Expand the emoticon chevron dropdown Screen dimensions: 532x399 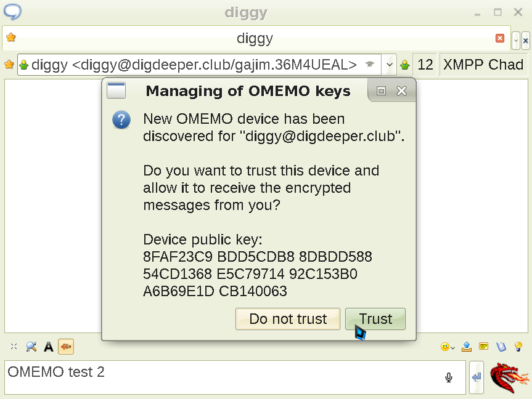point(452,348)
